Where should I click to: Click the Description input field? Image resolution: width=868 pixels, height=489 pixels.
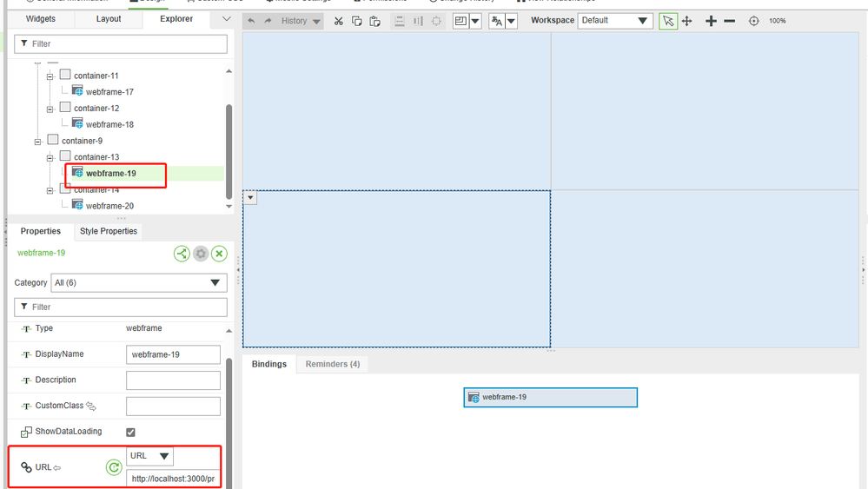[x=173, y=380]
